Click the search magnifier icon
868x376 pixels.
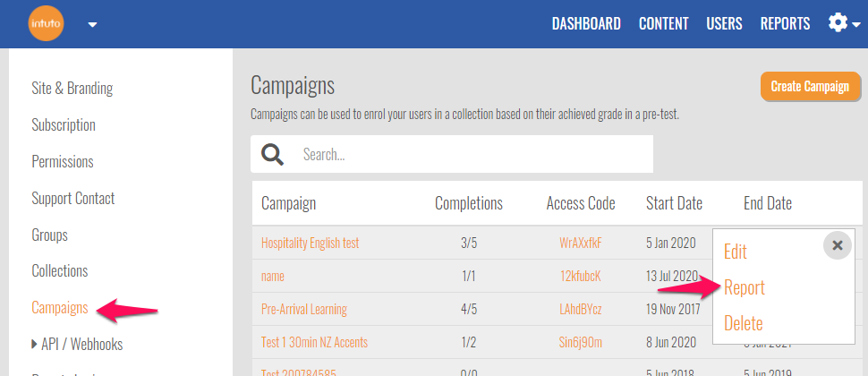coord(272,154)
